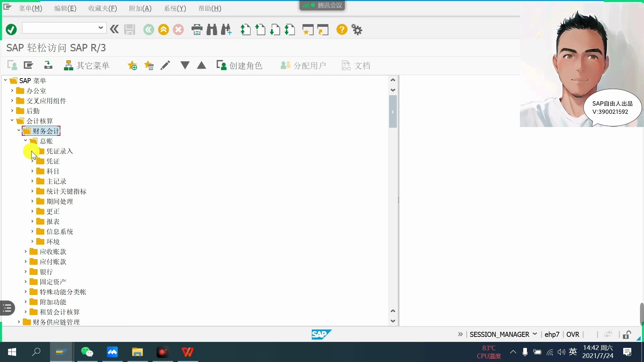Open Customize Local Layout gear icon
Viewport: 644px width, 362px height.
357,29
